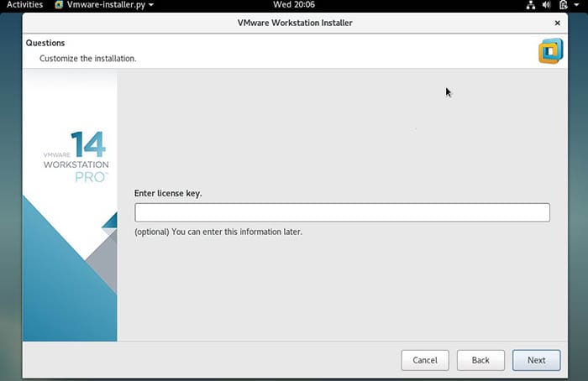588x381 pixels.
Task: Click the network status icon
Action: pyautogui.click(x=531, y=5)
